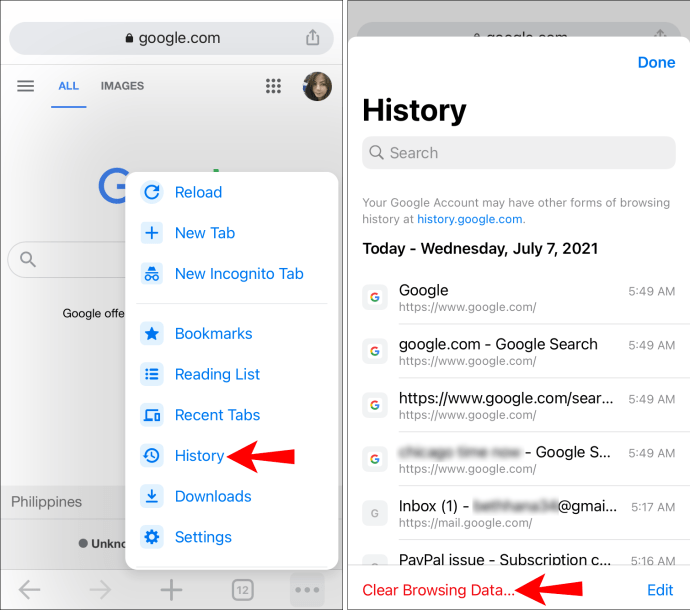
Task: Select the ALL tab
Action: coord(69,86)
